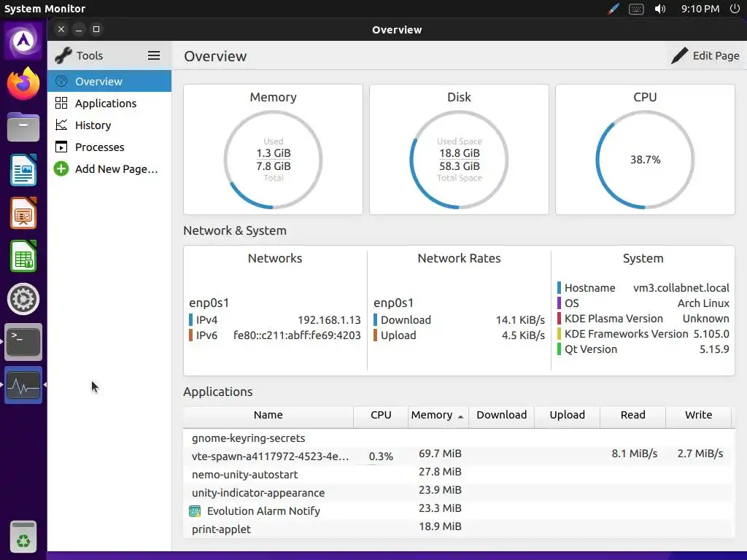Sort applications by Name column
The height and width of the screenshot is (560, 747).
(x=268, y=415)
